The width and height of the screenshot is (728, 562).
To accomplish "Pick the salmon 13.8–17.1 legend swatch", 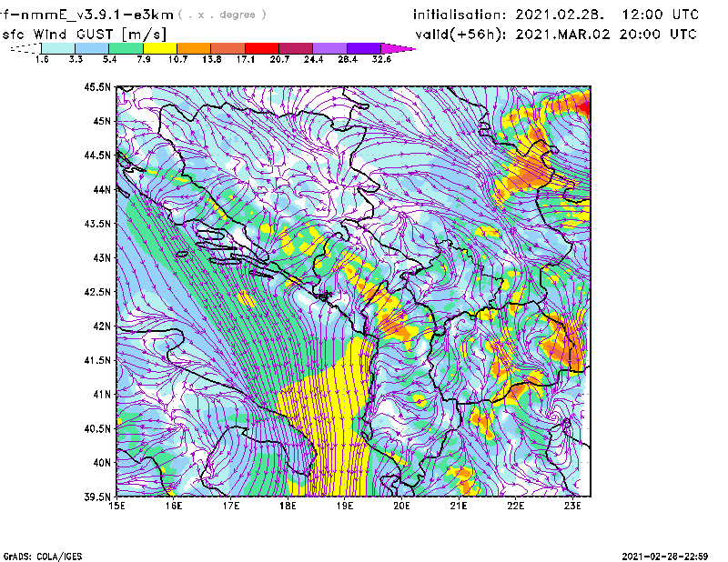I will [228, 48].
